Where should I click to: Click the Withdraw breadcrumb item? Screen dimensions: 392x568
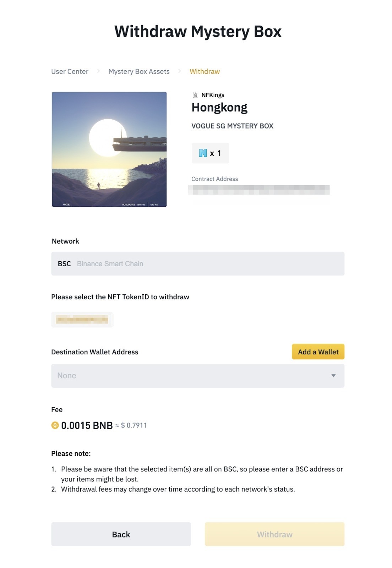[205, 72]
